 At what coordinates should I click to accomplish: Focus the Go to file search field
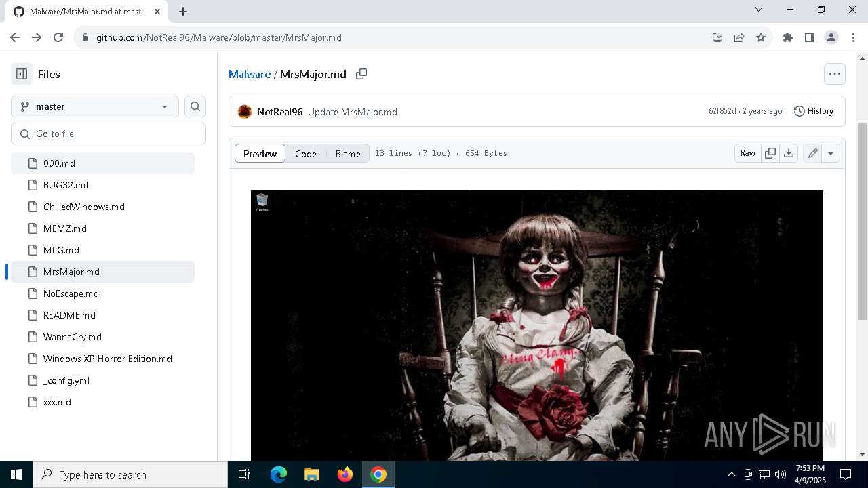[108, 134]
